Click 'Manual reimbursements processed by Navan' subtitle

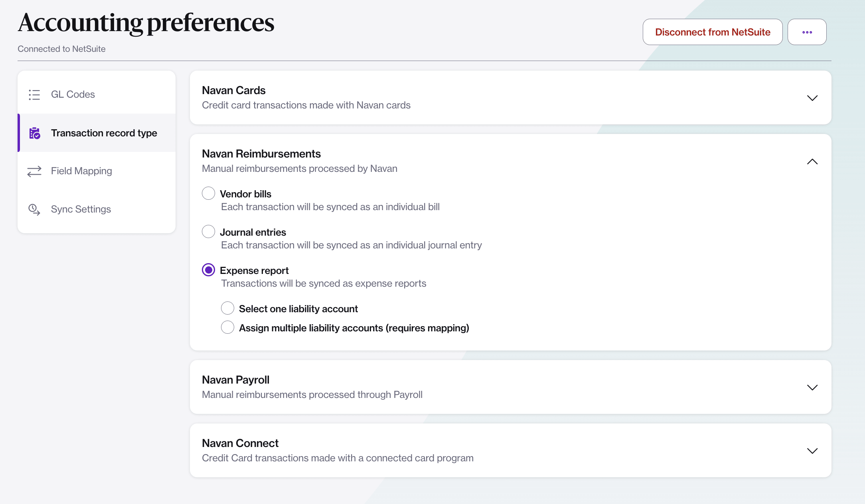pos(300,169)
